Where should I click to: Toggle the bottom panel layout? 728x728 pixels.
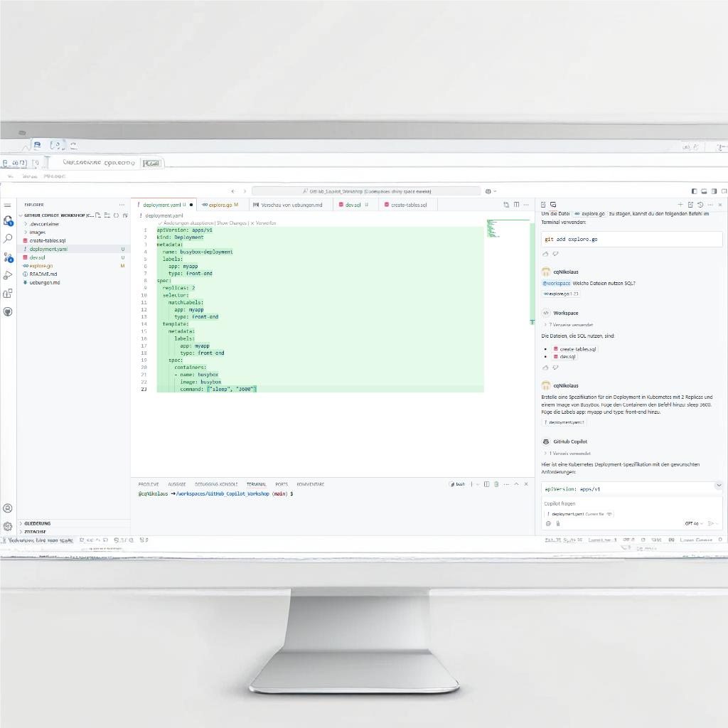(x=704, y=191)
